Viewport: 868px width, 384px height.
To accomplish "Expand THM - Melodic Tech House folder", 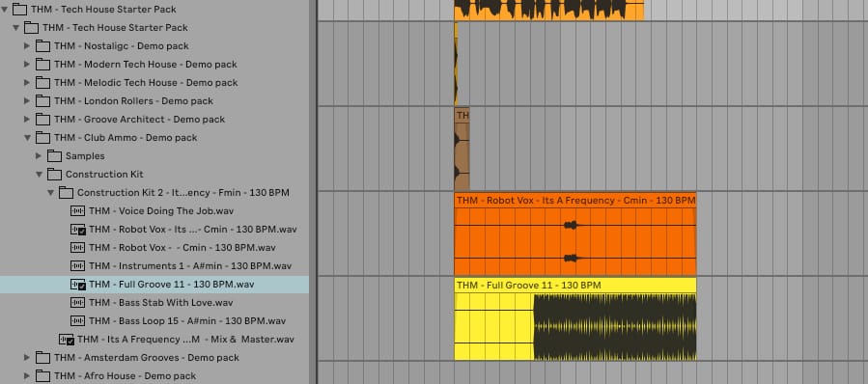I will point(27,82).
